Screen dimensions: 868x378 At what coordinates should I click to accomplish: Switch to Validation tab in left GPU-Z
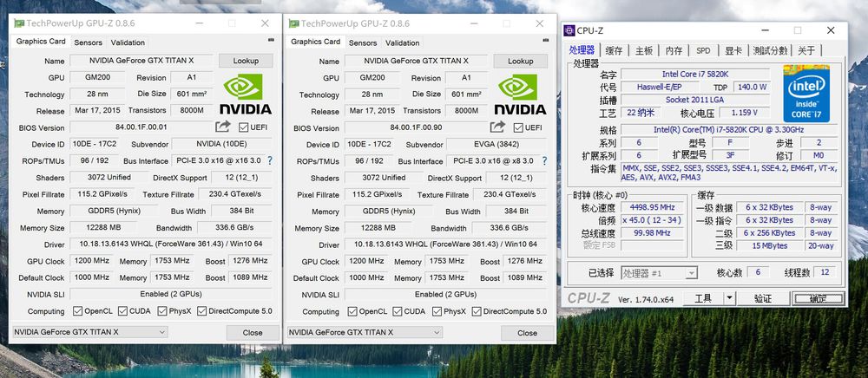point(128,42)
